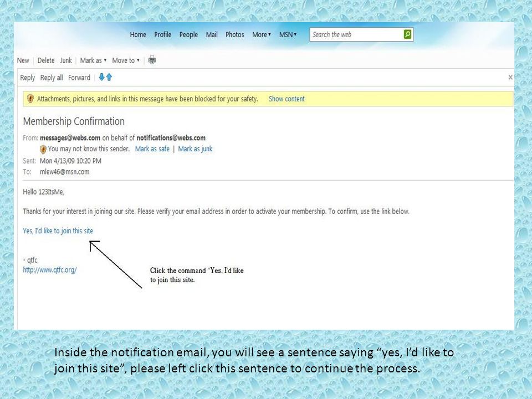
Task: Open the Home menu item
Action: pos(138,34)
